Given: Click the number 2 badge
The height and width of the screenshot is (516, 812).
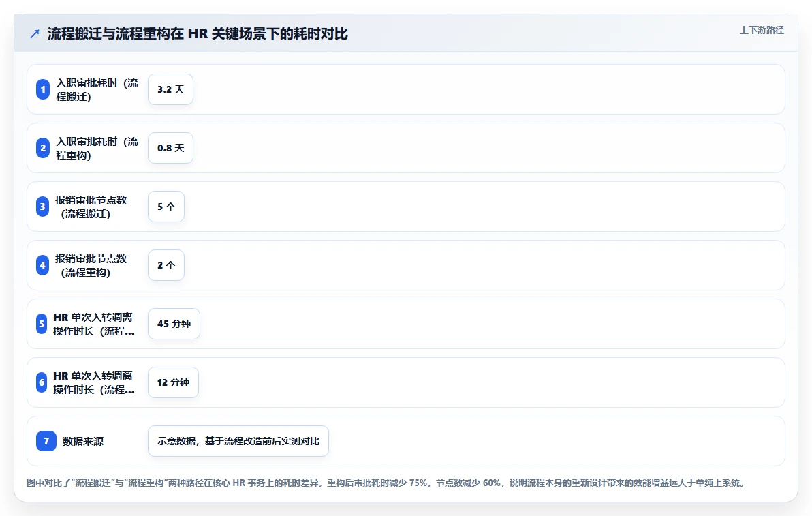Looking at the screenshot, I should [43, 148].
